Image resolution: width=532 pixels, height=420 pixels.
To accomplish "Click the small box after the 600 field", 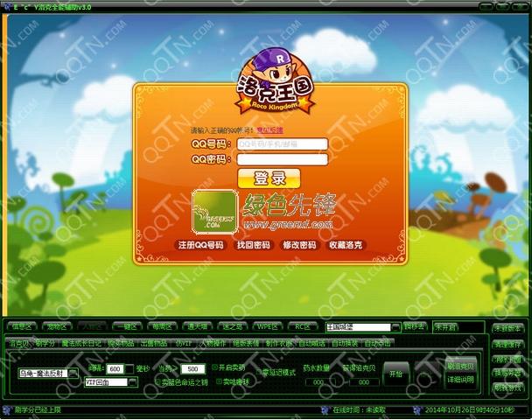I will click(x=129, y=368).
